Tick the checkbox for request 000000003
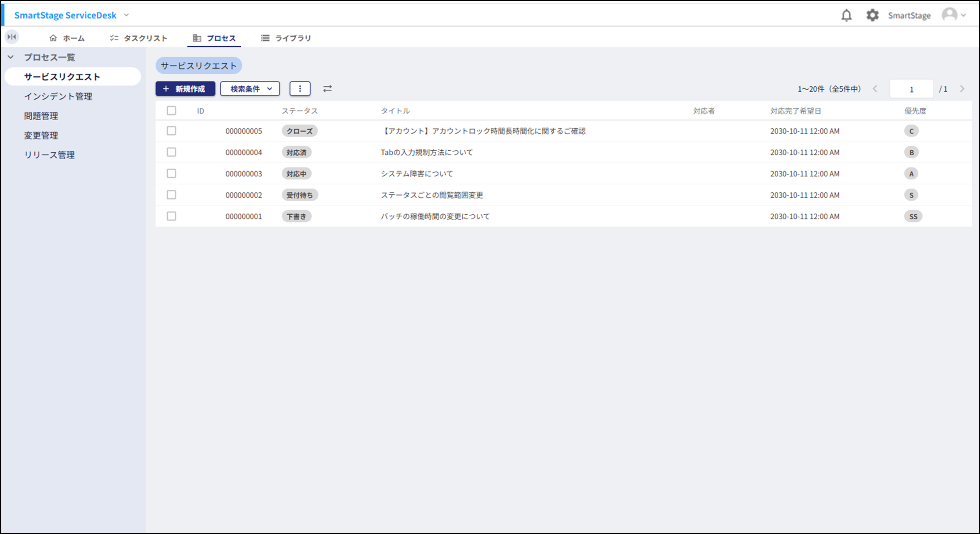The height and width of the screenshot is (534, 980). [x=171, y=173]
